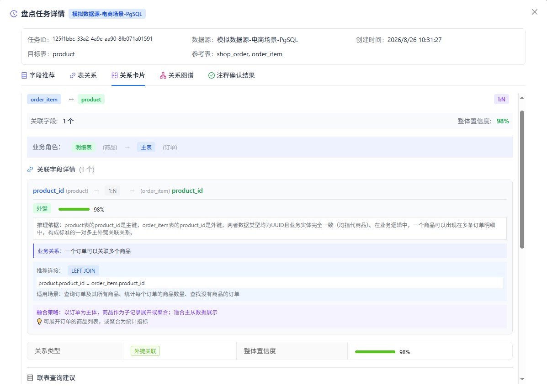Click the task ID 125f1bbc-33a2-4a9e-aa90-8fb071a01591
547x392 pixels.
pos(102,39)
